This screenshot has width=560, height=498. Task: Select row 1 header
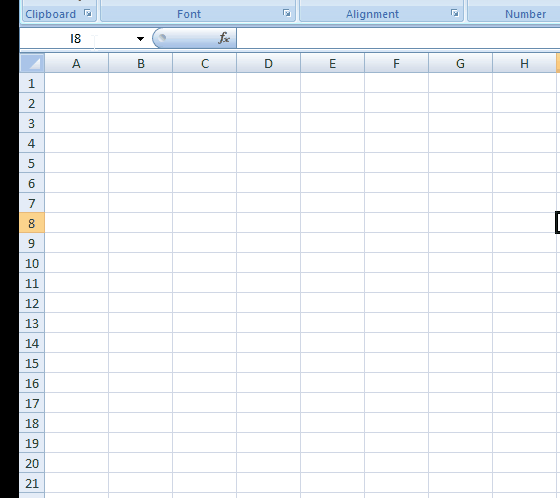coord(32,83)
